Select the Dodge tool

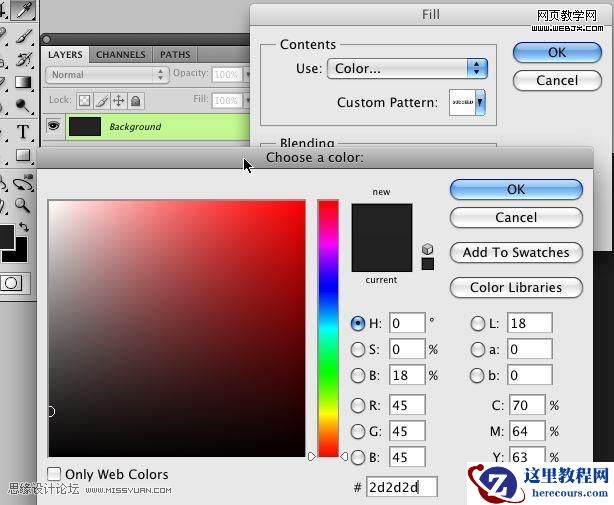23,105
